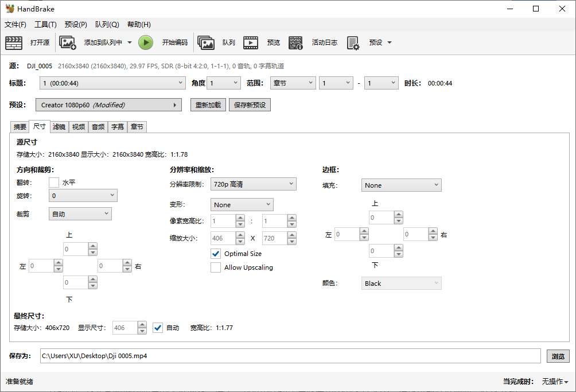
Task: Switch to the 滤镜 (Filters) tab
Action: 59,127
